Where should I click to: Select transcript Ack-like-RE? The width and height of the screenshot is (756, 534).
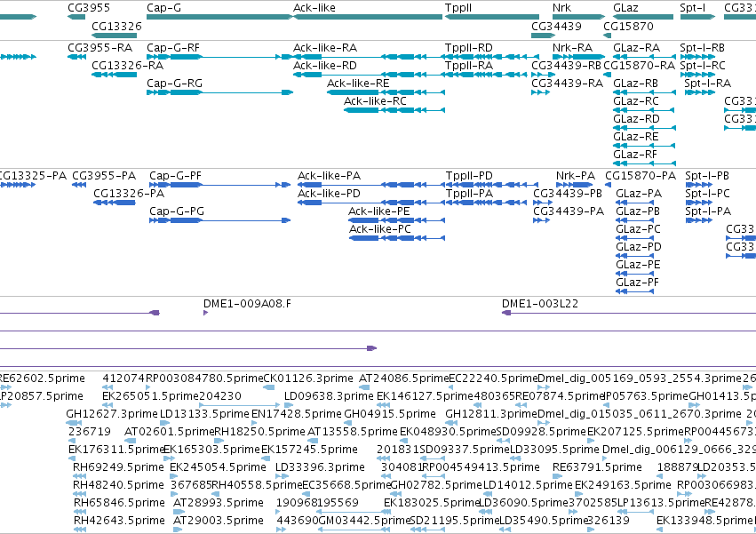coord(386,92)
